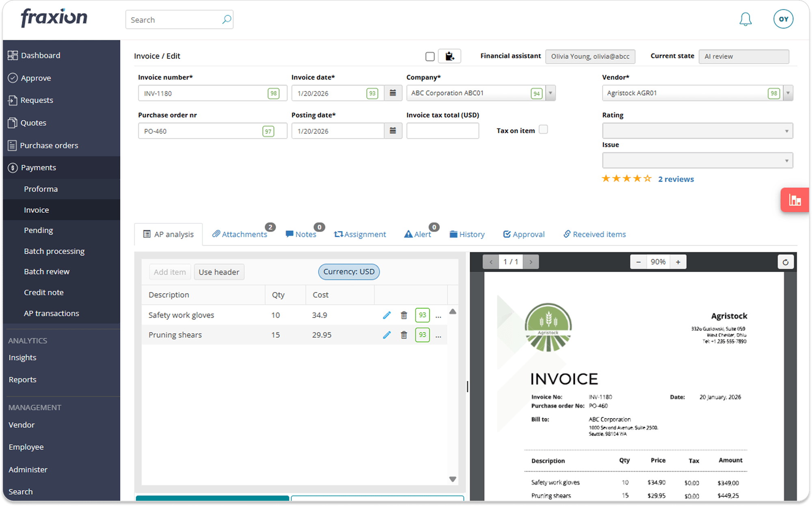The height and width of the screenshot is (506, 812).
Task: Toggle the OY profile avatar menu
Action: [783, 19]
